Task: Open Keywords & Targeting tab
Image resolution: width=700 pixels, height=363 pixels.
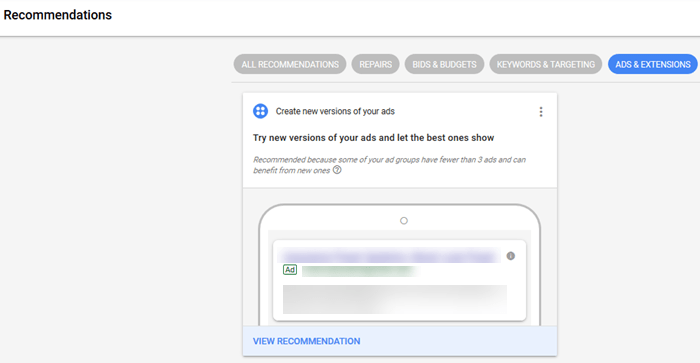Action: (x=546, y=64)
